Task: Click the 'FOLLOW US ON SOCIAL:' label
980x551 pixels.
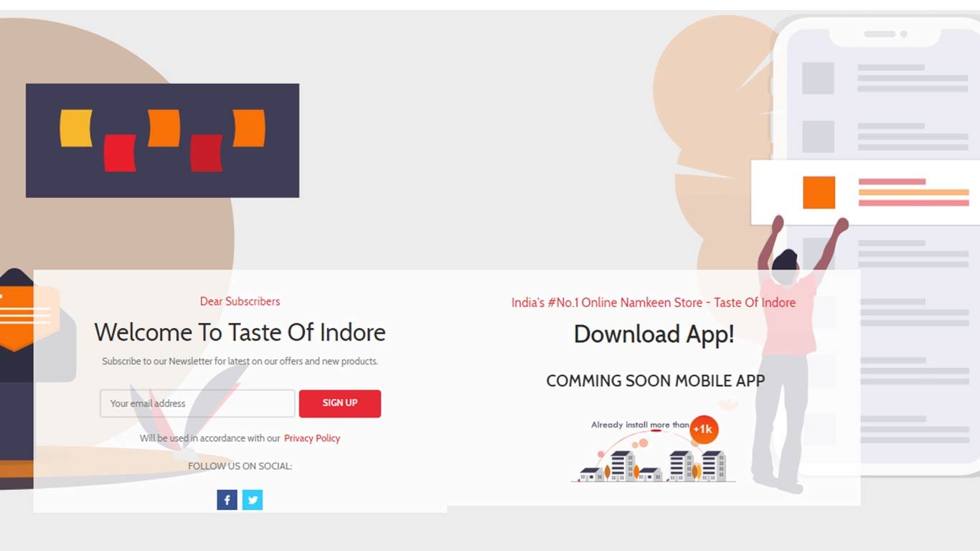Action: click(x=240, y=466)
